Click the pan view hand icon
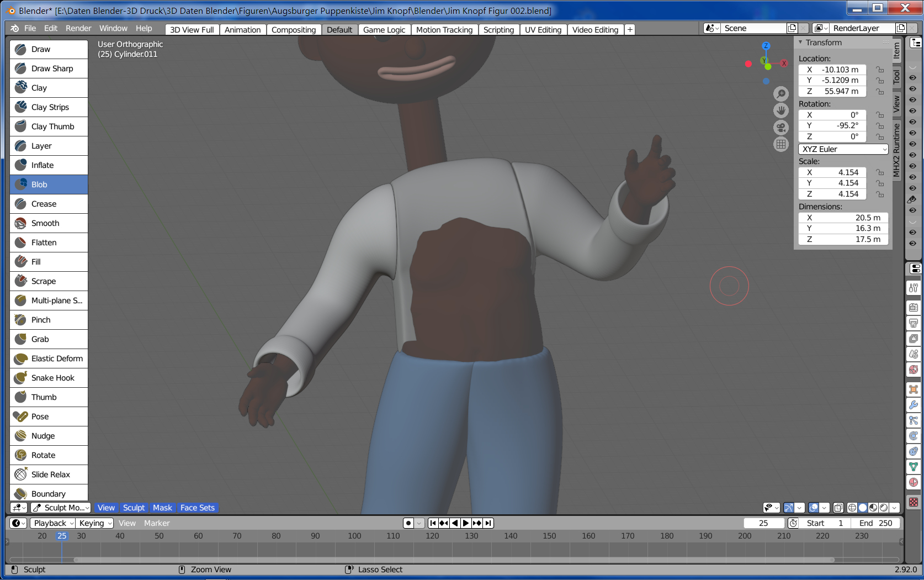The width and height of the screenshot is (924, 580). coord(780,110)
